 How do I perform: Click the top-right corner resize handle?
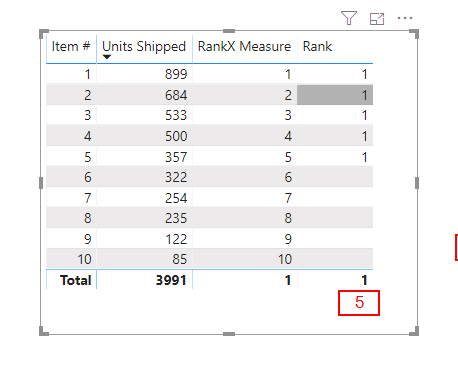click(415, 33)
